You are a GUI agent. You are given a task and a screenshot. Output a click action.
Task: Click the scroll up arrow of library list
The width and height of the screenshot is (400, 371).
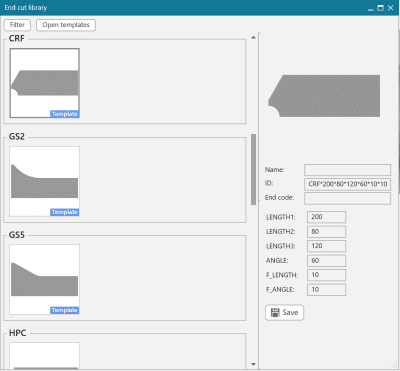pyautogui.click(x=253, y=37)
